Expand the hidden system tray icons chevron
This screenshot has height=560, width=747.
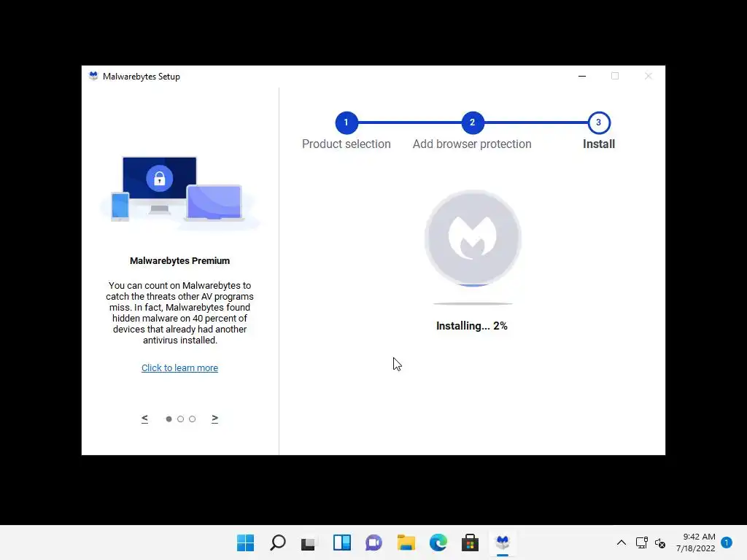[x=622, y=542]
